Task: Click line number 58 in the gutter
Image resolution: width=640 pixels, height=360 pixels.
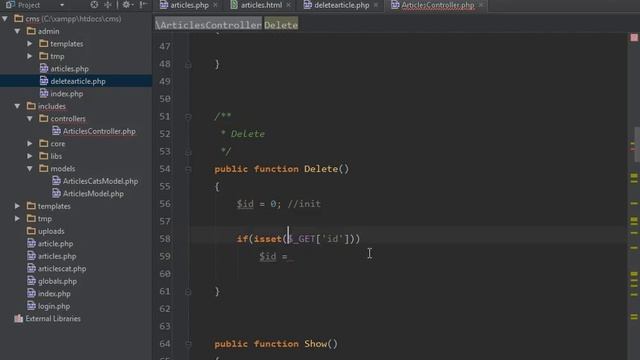Action: coord(165,239)
